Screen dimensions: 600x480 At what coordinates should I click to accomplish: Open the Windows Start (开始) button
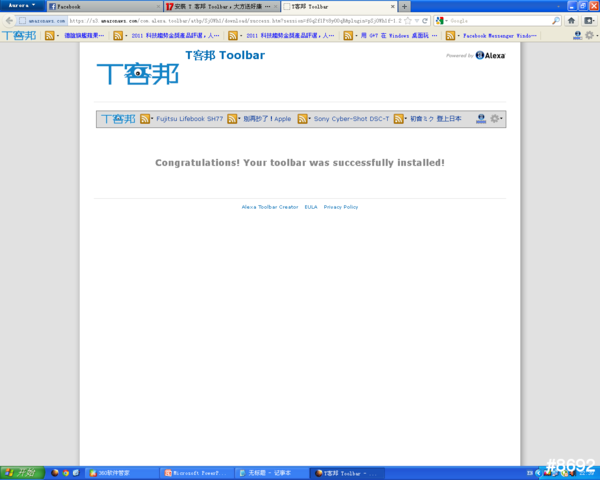coord(22,473)
